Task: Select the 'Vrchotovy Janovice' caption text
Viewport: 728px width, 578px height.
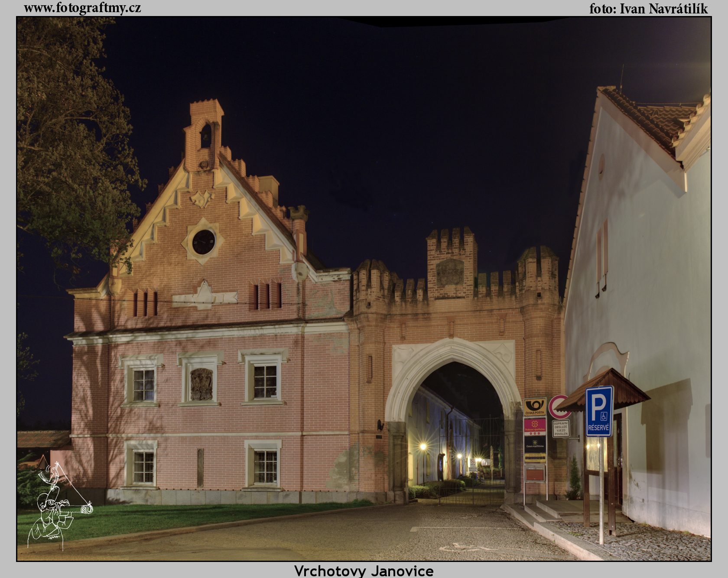Action: click(364, 570)
